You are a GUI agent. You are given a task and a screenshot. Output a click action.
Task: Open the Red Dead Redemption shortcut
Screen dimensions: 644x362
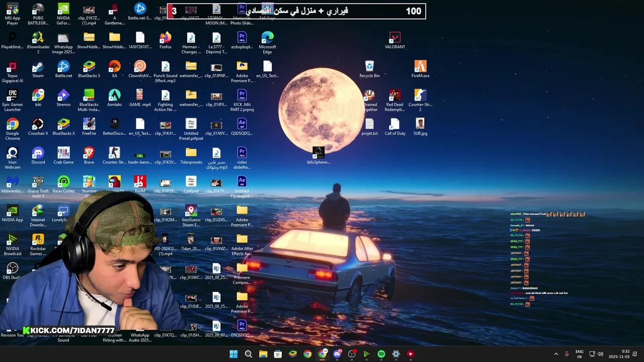point(395,101)
